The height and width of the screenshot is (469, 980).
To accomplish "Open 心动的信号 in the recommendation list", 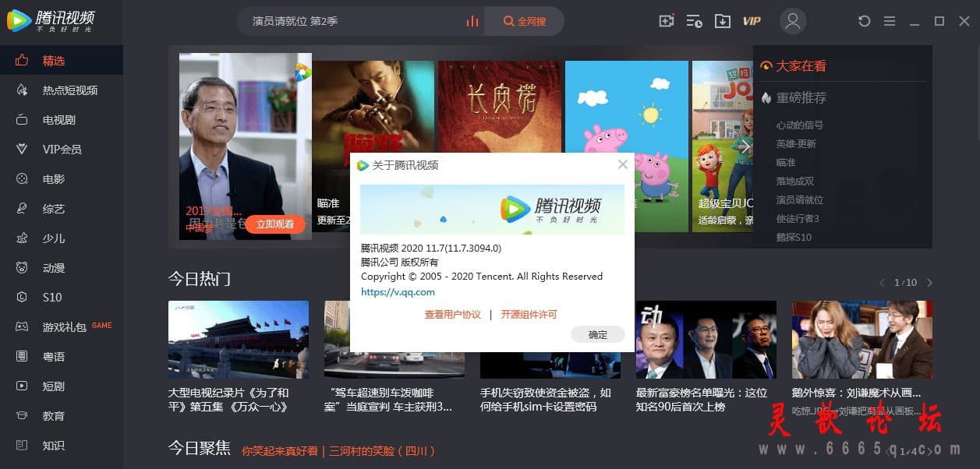I will (x=799, y=125).
